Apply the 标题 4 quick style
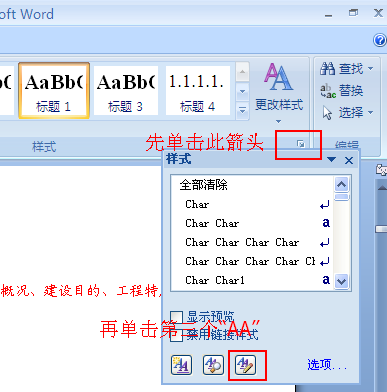Viewport: 387px width, 392px height. point(197,90)
